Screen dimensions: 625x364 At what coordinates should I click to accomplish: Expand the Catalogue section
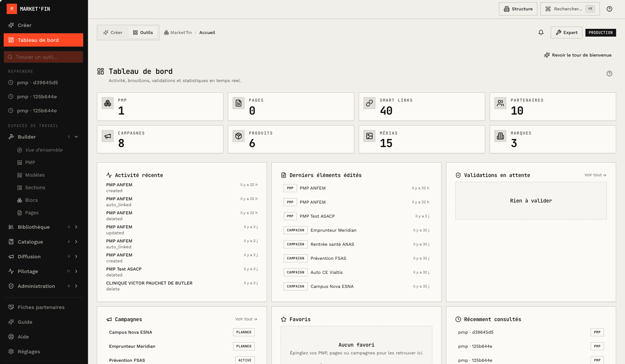(x=44, y=242)
